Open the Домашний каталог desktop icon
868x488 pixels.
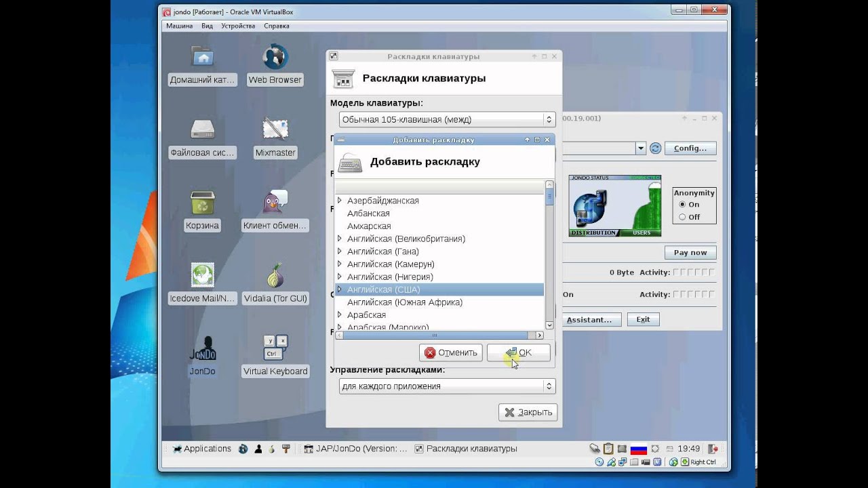coord(202,65)
